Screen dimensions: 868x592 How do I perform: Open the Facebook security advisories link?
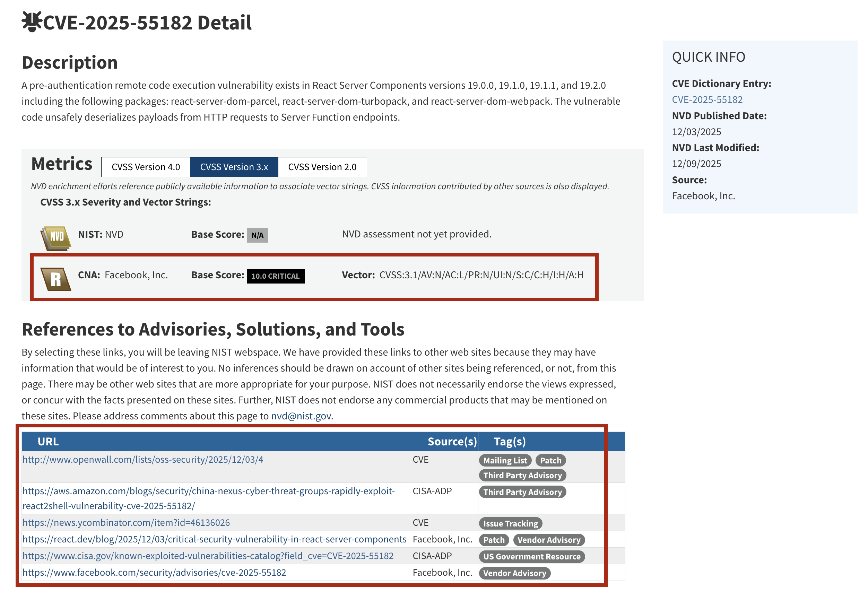tap(154, 572)
